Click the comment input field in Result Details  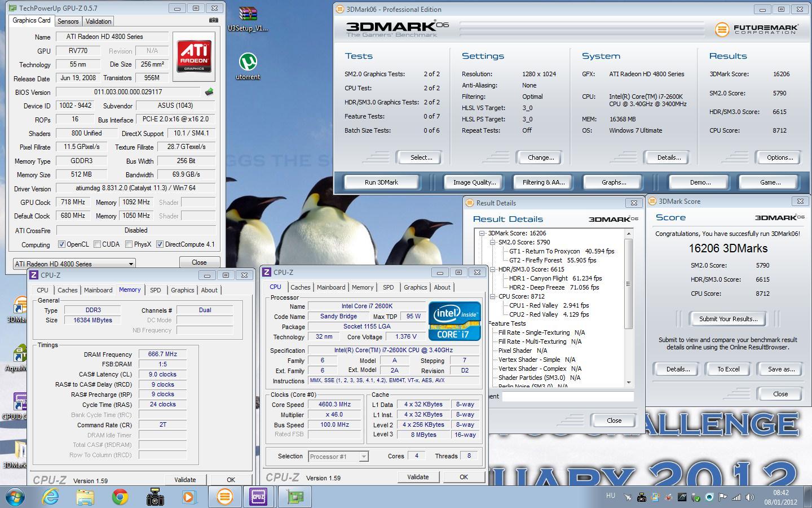[568, 396]
